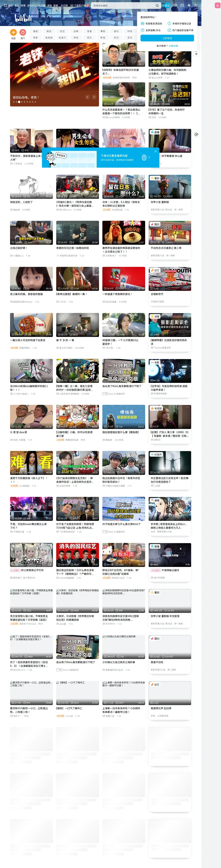Click the 首页 icon in top navigation
This screenshot has height=868, width=221.
(x=6, y=6)
